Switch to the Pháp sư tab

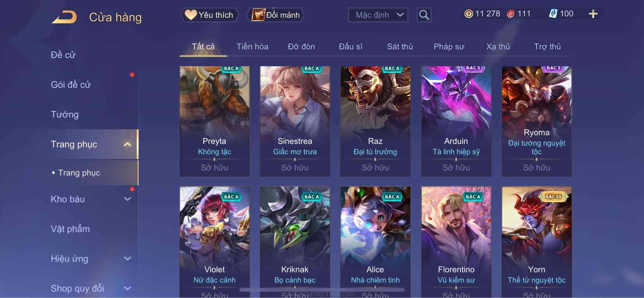pyautogui.click(x=449, y=46)
